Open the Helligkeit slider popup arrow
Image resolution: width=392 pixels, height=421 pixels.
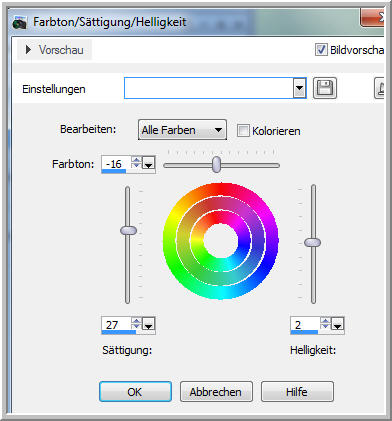point(338,324)
